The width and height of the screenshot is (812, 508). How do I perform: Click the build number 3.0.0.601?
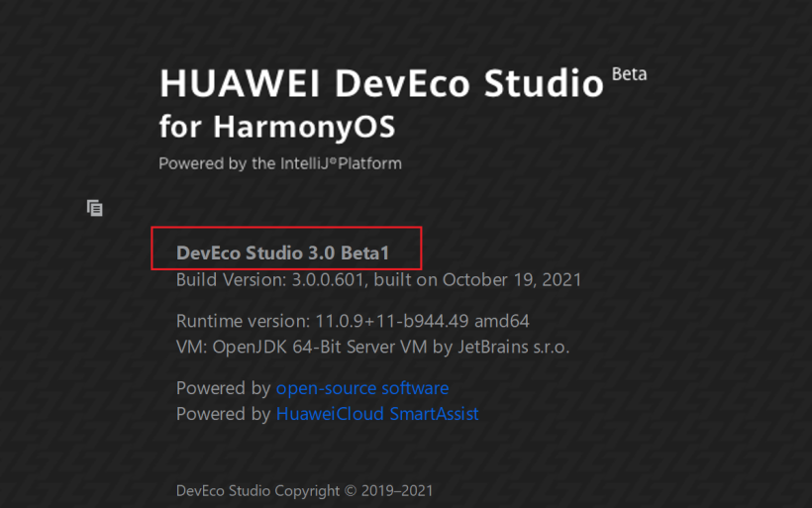(x=330, y=280)
